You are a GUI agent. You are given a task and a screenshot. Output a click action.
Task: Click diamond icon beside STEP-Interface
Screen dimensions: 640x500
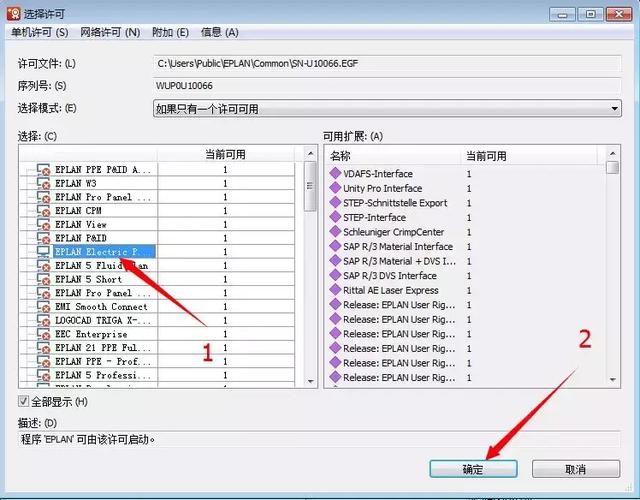pyautogui.click(x=335, y=217)
